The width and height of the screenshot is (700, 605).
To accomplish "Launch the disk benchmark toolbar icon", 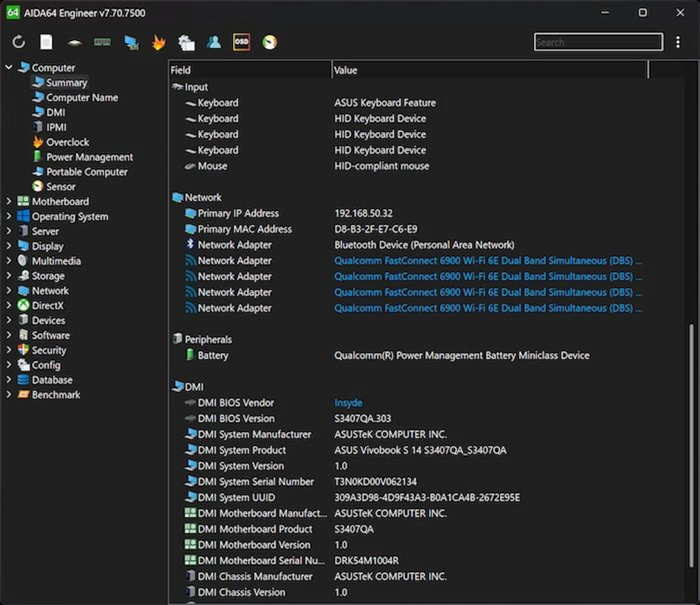I will point(74,43).
